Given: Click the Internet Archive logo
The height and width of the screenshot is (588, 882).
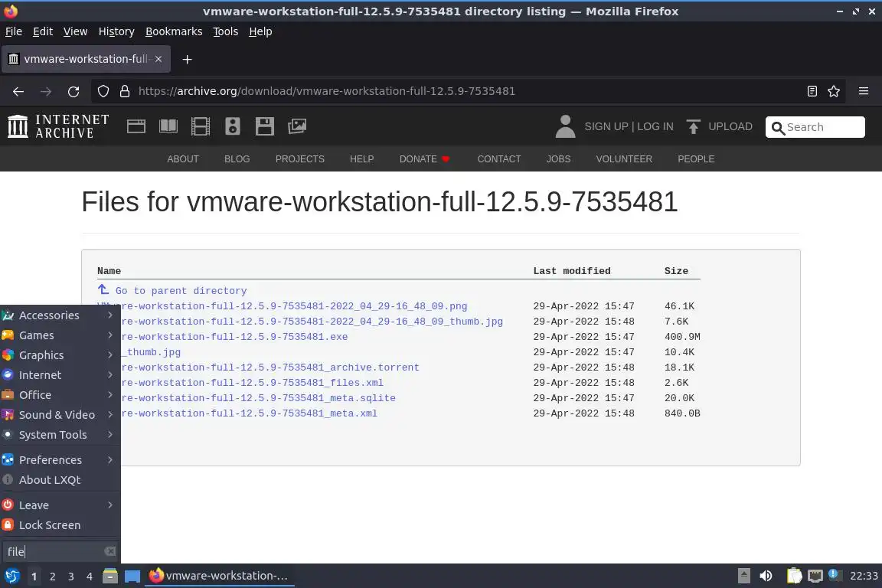Looking at the screenshot, I should pos(58,126).
